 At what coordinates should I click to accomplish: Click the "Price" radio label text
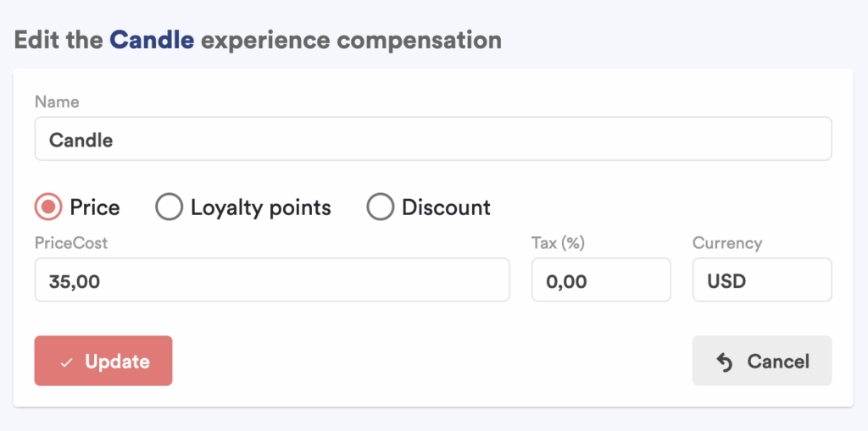tap(95, 207)
